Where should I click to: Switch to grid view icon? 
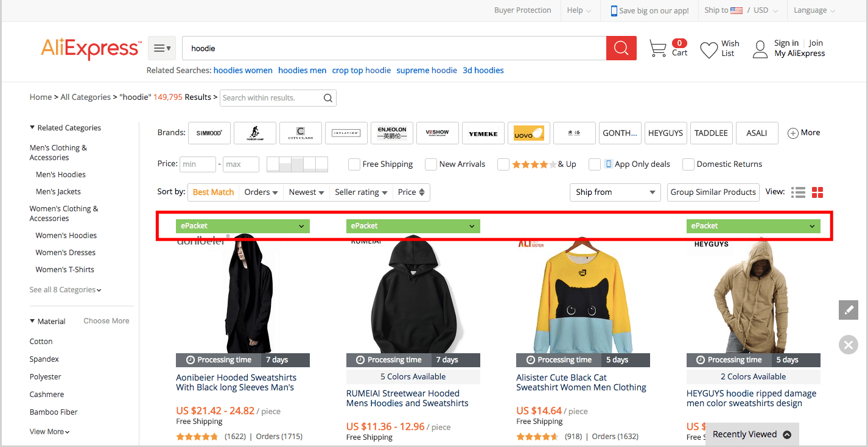817,192
